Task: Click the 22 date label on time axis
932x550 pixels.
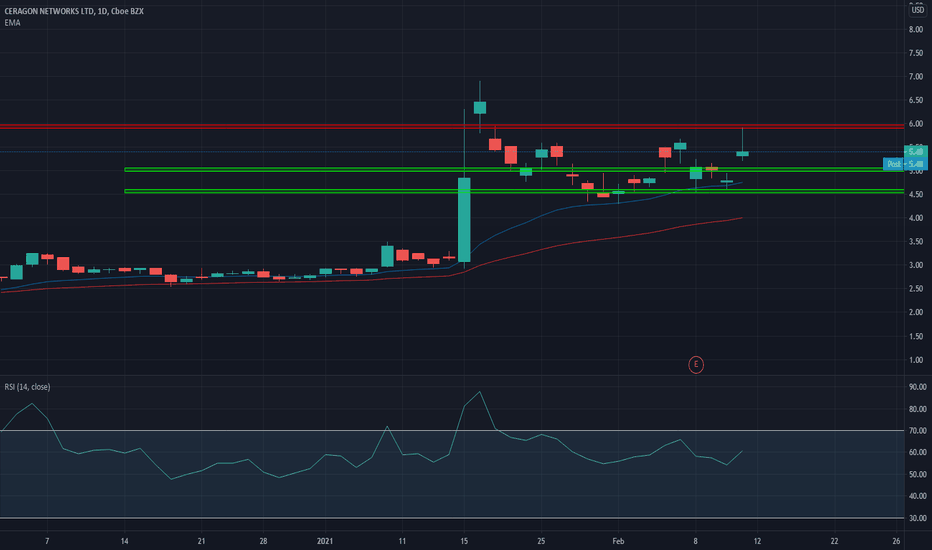Action: (x=835, y=541)
